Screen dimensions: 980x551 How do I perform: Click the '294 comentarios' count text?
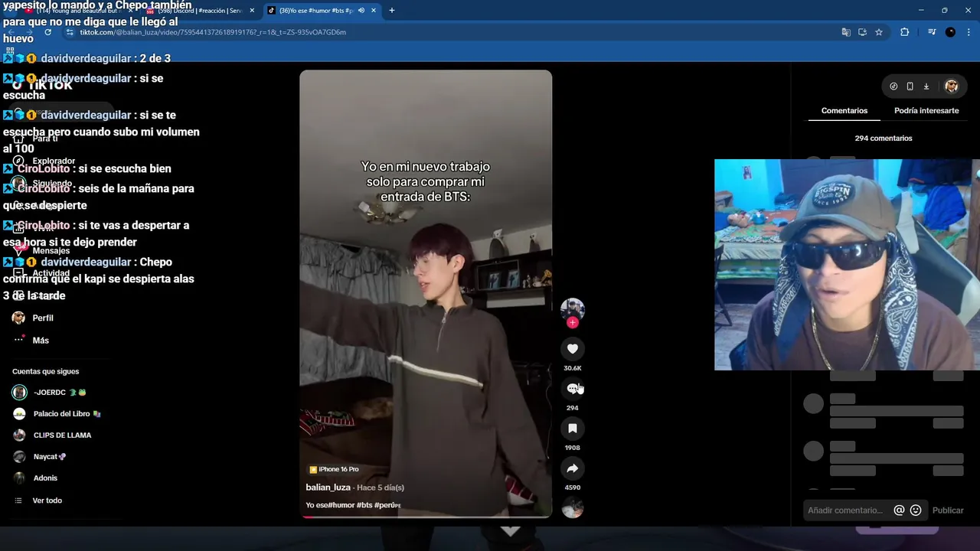coord(884,139)
